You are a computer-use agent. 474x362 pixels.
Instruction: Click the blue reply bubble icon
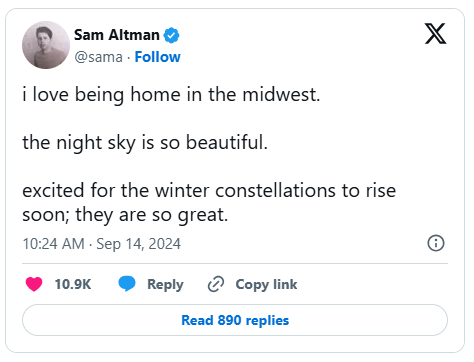click(127, 284)
